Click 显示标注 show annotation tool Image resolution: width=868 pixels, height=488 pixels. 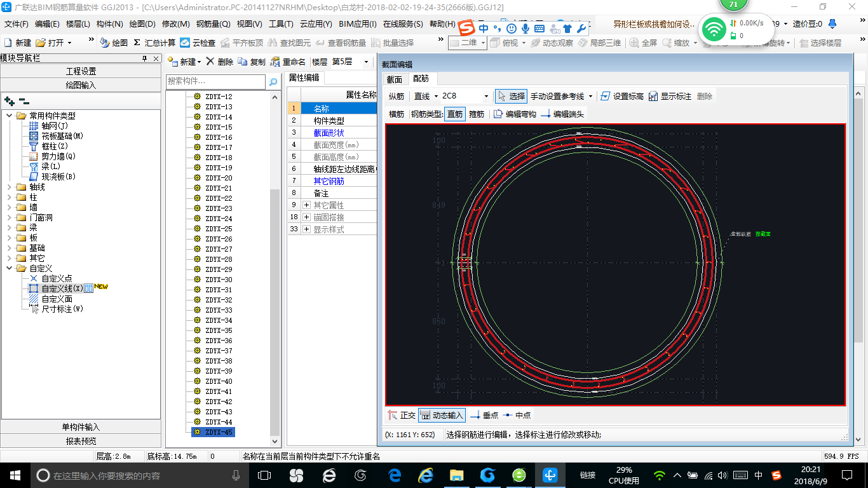(670, 96)
